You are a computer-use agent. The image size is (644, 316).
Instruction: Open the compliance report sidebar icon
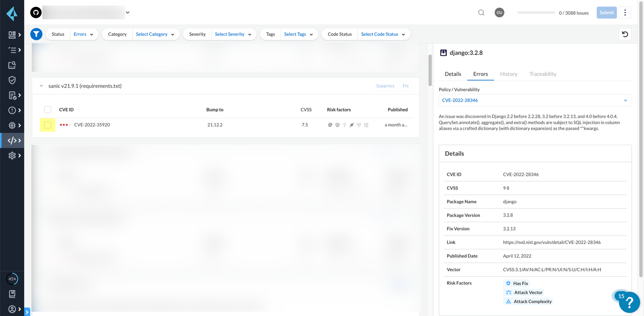[x=12, y=95]
